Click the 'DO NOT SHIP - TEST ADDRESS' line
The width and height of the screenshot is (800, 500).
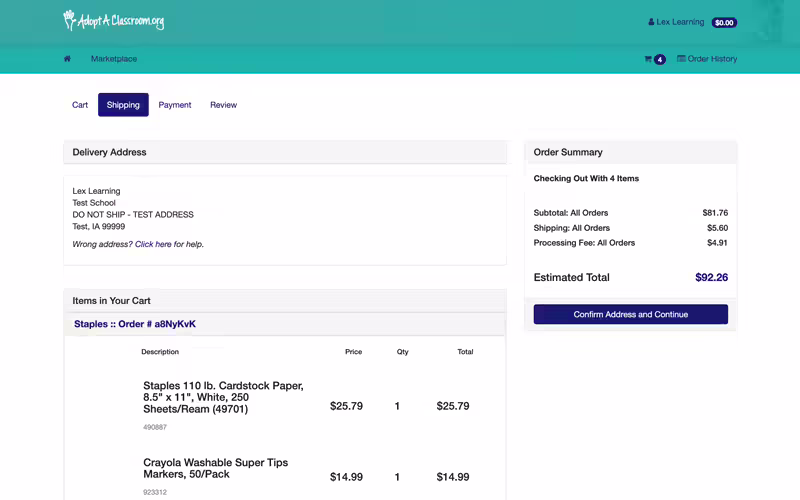133,214
